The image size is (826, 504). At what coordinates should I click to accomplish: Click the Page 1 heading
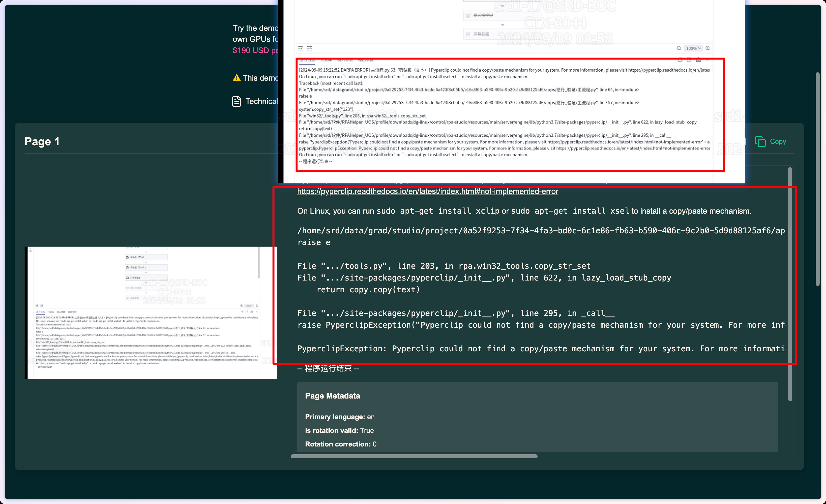coord(42,142)
